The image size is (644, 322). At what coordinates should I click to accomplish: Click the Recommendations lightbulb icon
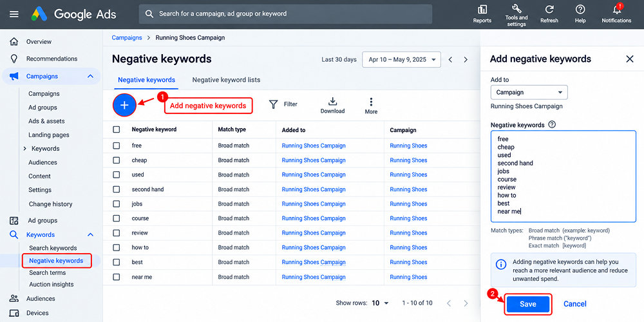click(14, 59)
